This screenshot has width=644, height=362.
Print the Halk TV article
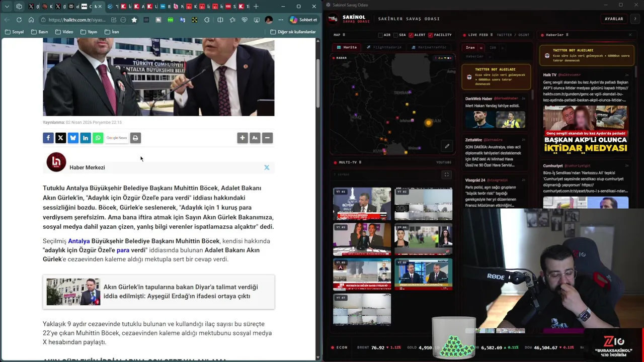pos(135,138)
